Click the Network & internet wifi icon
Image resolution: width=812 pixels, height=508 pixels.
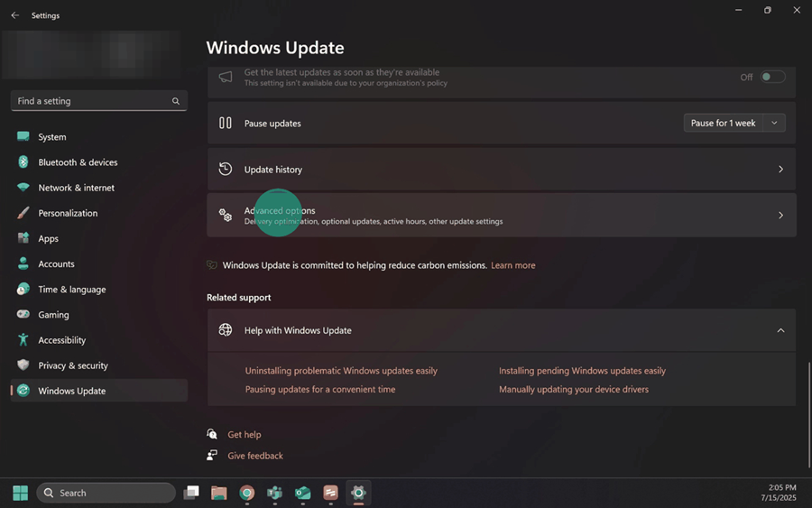tap(23, 188)
